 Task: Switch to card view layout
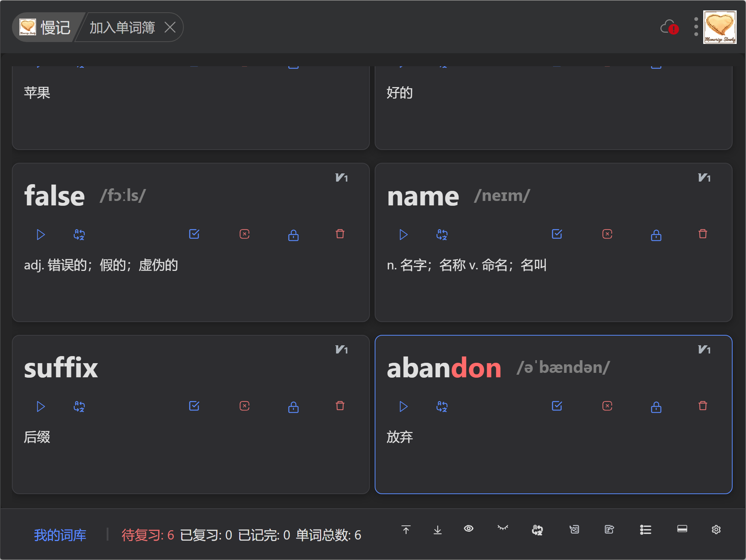click(x=682, y=529)
